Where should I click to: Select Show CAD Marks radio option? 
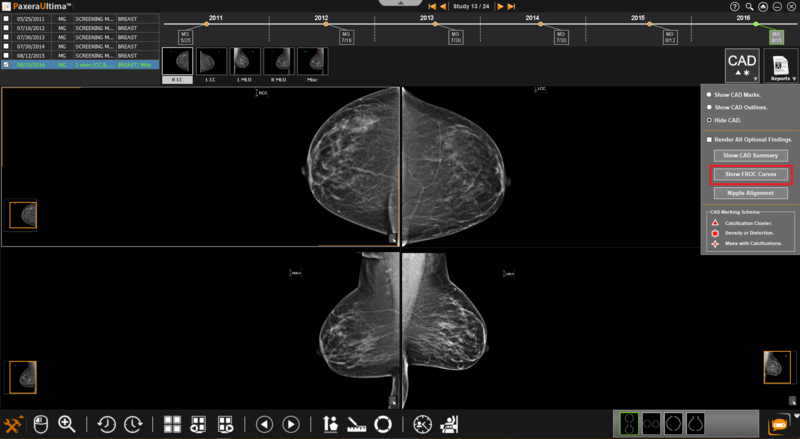click(710, 95)
